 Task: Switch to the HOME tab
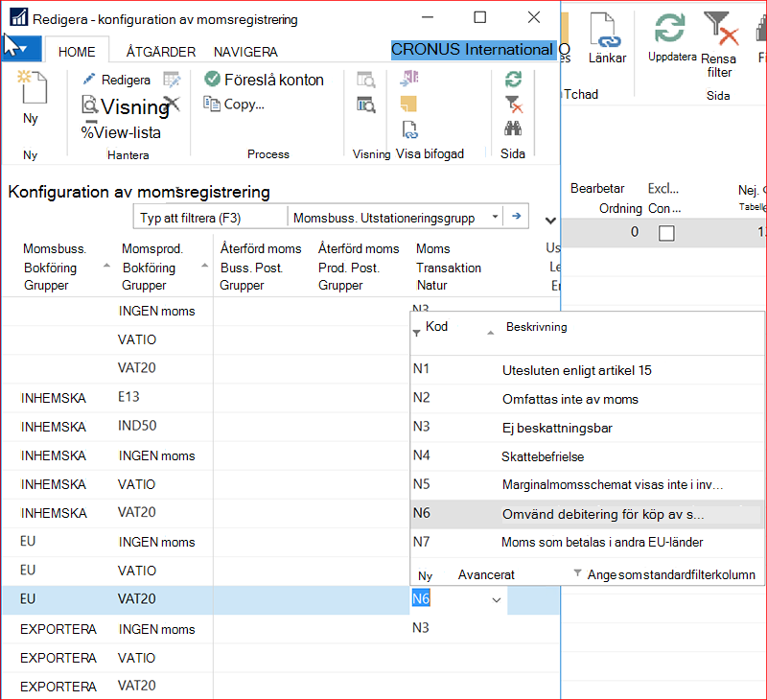[x=77, y=52]
